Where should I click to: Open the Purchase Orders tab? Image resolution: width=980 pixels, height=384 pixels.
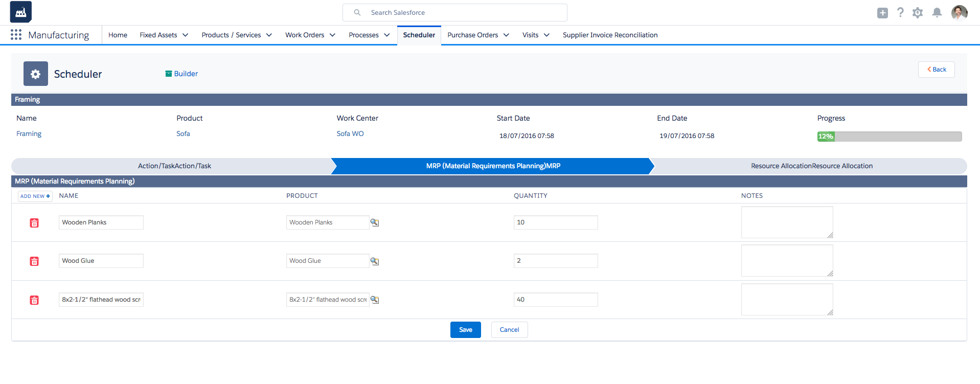coord(473,35)
